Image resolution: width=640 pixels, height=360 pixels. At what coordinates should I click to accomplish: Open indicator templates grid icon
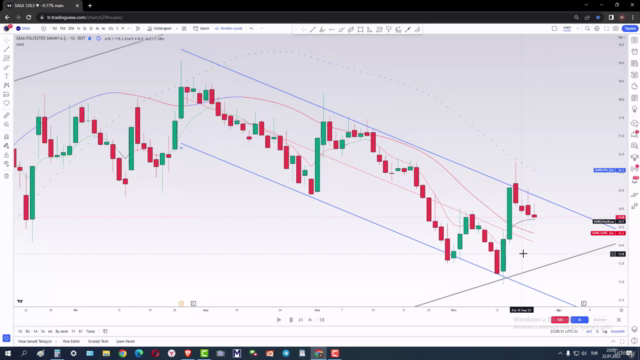[184, 29]
